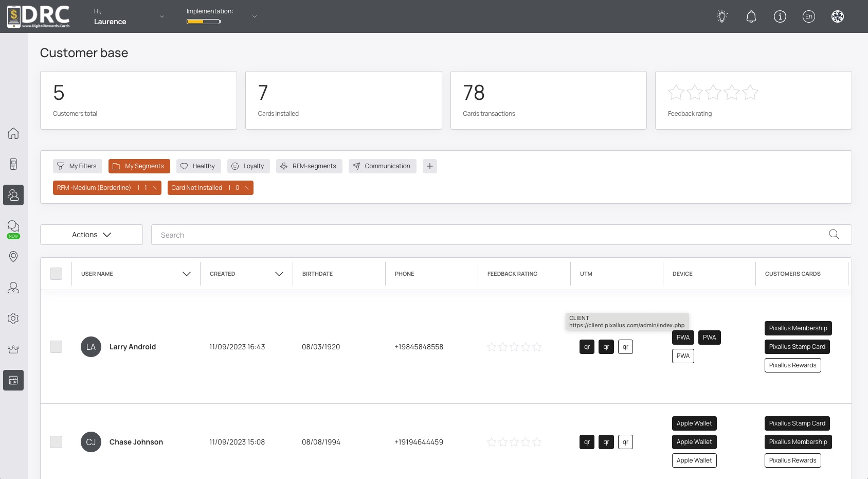This screenshot has height=479, width=868.
Task: Toggle the select-all checkbox in table header
Action: coord(56,274)
